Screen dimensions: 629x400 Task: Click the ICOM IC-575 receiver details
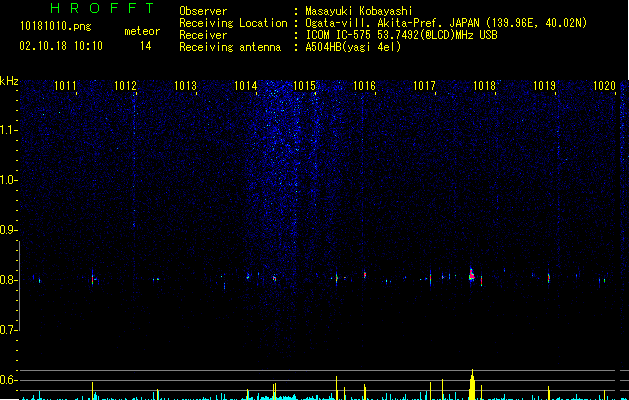[x=401, y=35]
